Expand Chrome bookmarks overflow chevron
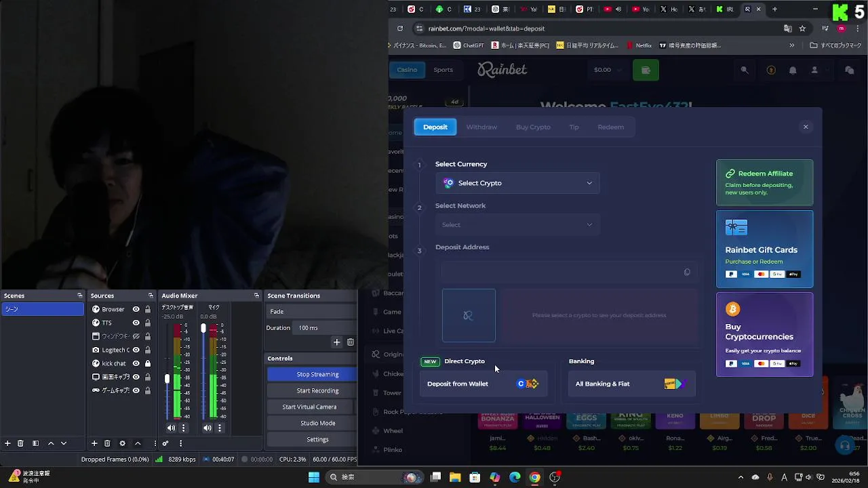868x488 pixels. 792,45
